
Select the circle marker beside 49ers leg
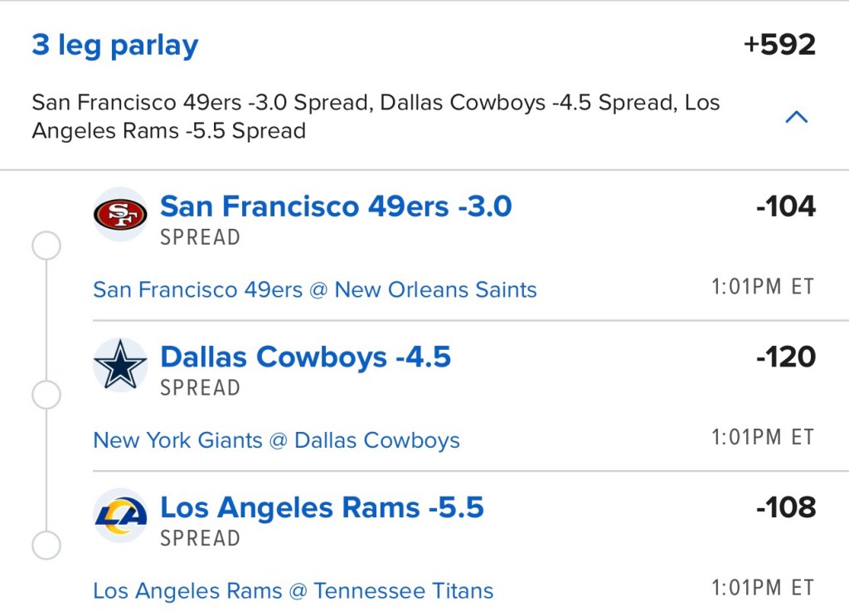coord(46,245)
